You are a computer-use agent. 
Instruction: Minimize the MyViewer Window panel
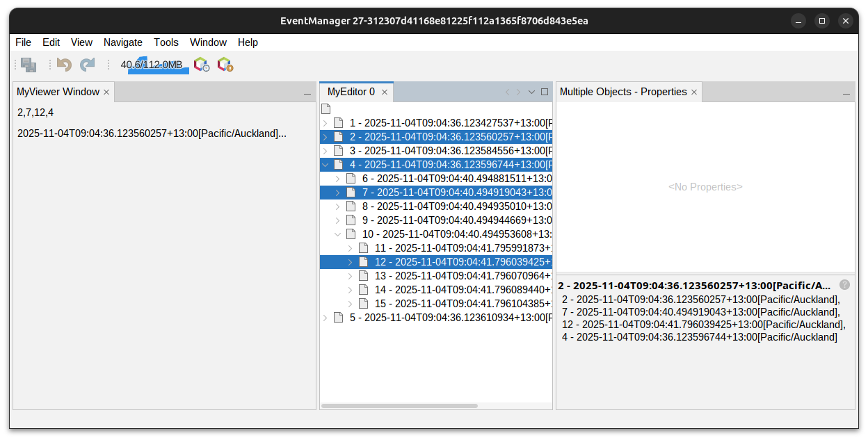coord(307,93)
